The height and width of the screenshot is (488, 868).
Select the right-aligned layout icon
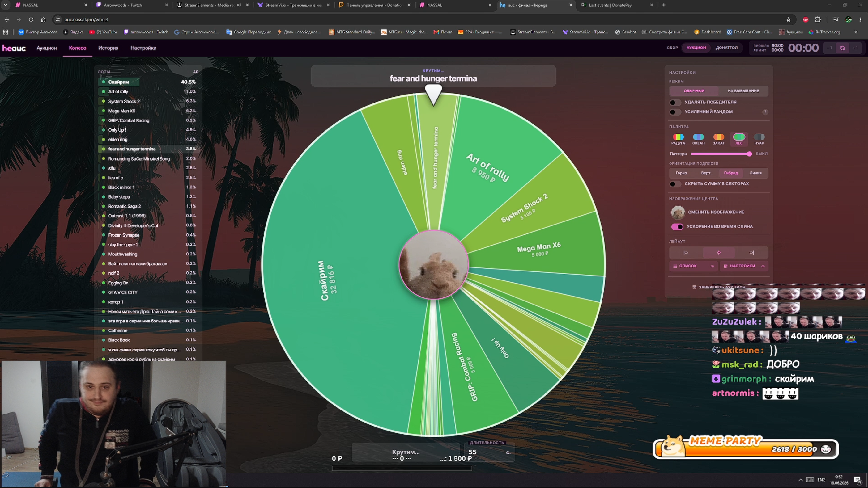tap(751, 253)
